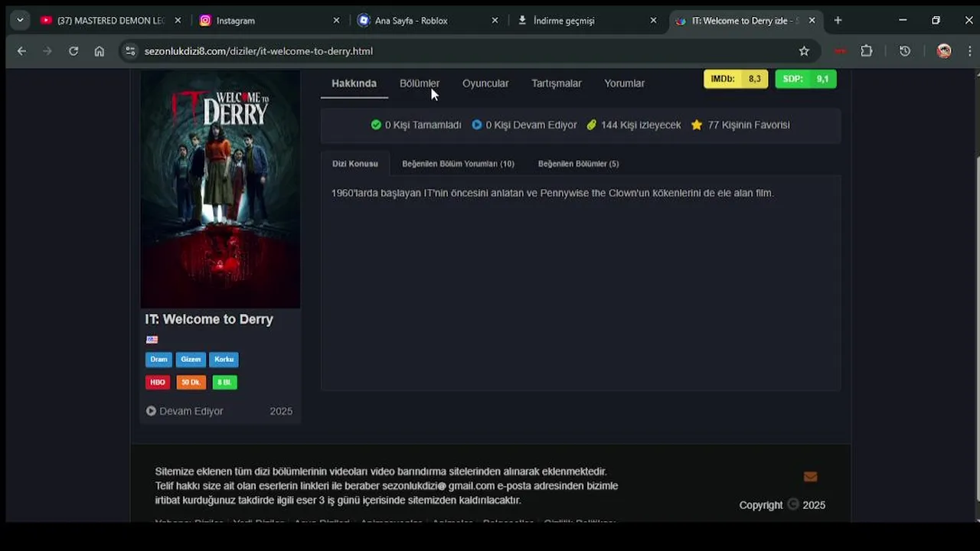
Task: Open the Hakkında tab
Action: (354, 83)
